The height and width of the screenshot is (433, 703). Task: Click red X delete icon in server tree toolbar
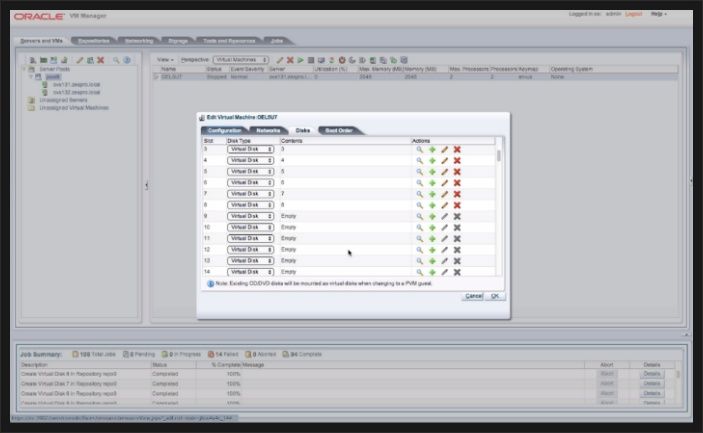tap(101, 60)
